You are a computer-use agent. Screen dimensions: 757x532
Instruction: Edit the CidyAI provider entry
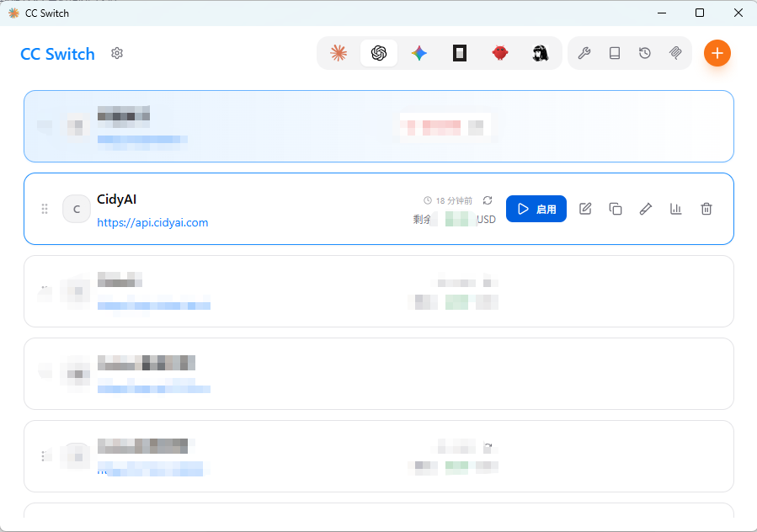click(585, 209)
